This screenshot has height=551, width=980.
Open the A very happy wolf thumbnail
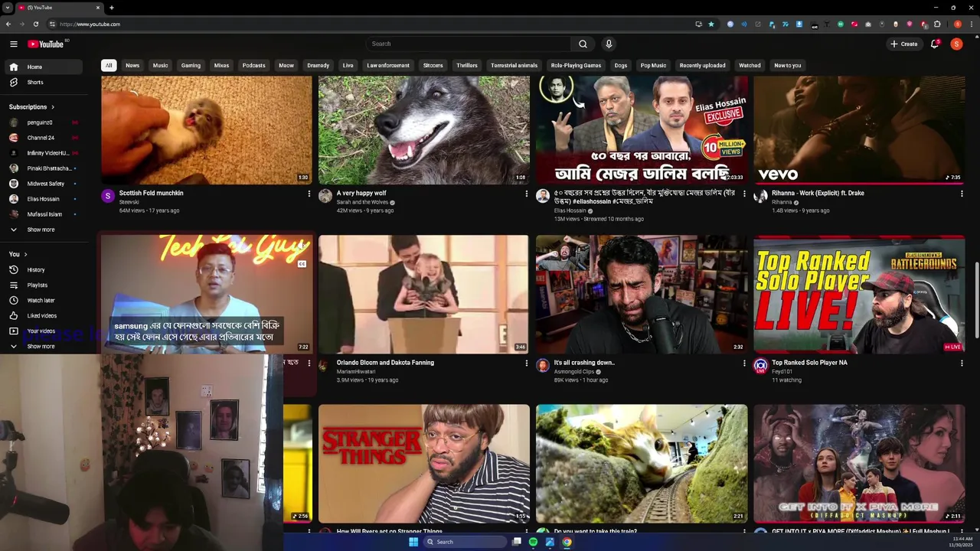[423, 129]
